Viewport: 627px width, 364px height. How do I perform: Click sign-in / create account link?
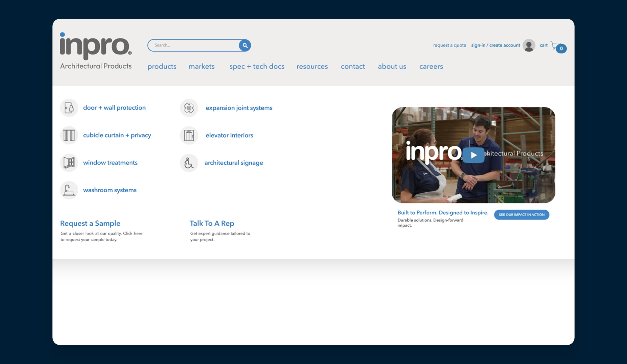tap(495, 45)
